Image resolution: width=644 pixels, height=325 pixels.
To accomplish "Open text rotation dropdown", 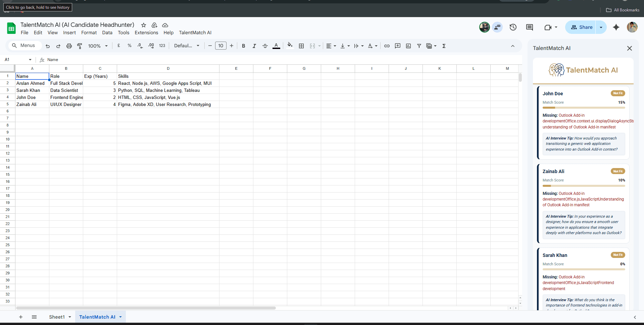I will (373, 46).
